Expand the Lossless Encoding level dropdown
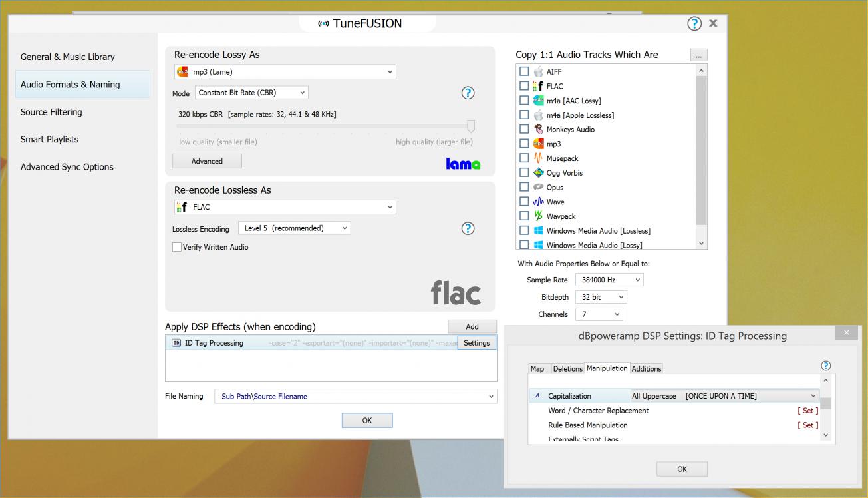 pos(295,228)
